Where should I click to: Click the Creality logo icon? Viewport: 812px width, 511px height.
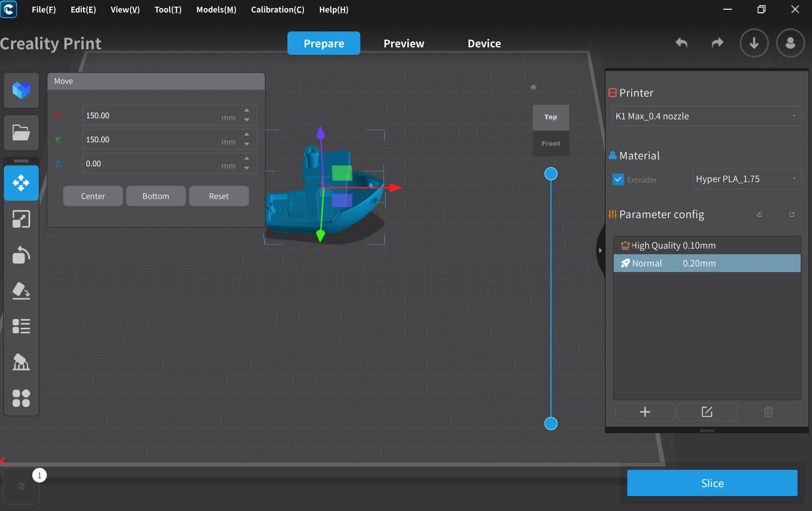(8, 9)
